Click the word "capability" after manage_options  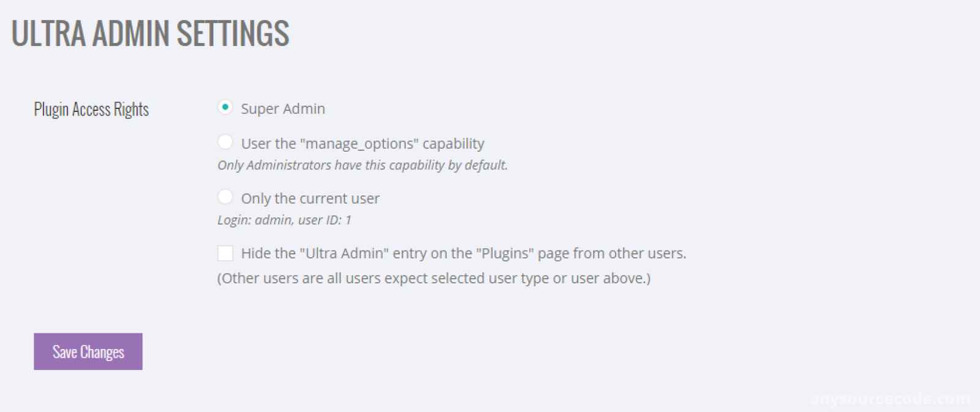pos(453,144)
